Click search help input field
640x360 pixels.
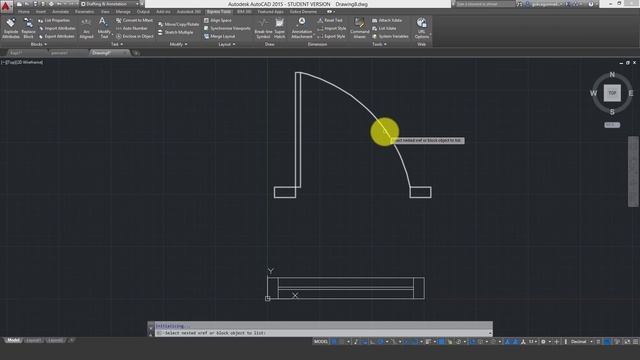(484, 4)
